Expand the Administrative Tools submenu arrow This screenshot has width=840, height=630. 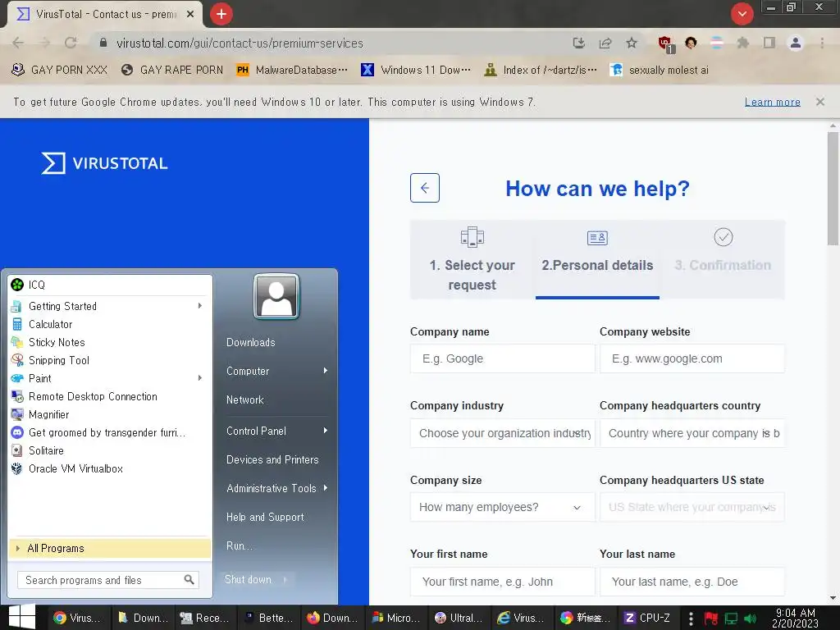325,488
